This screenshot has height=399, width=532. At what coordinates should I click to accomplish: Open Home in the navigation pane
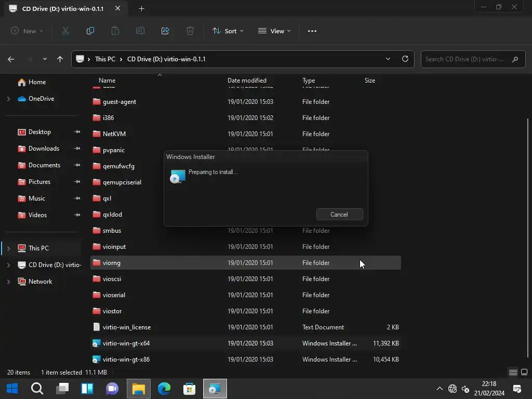coord(37,82)
